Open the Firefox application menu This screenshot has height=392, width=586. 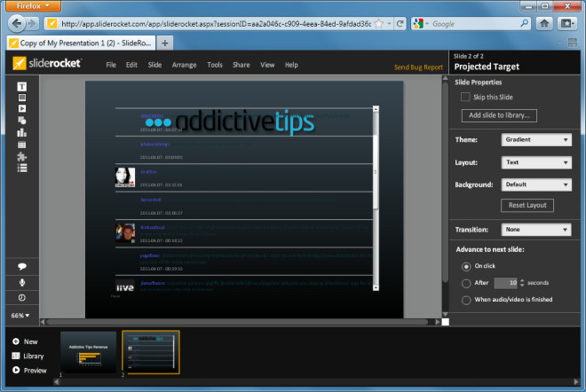[x=33, y=6]
